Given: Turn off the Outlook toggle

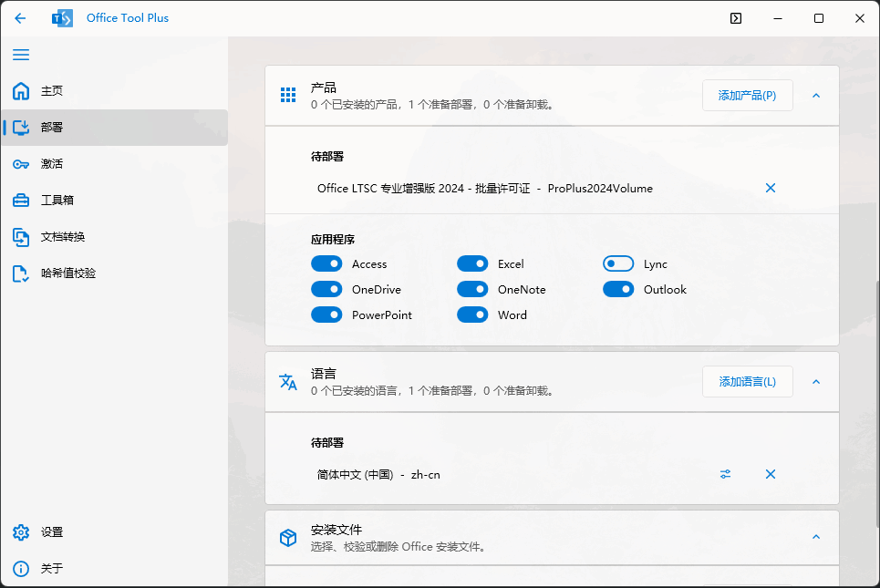Looking at the screenshot, I should [x=618, y=290].
